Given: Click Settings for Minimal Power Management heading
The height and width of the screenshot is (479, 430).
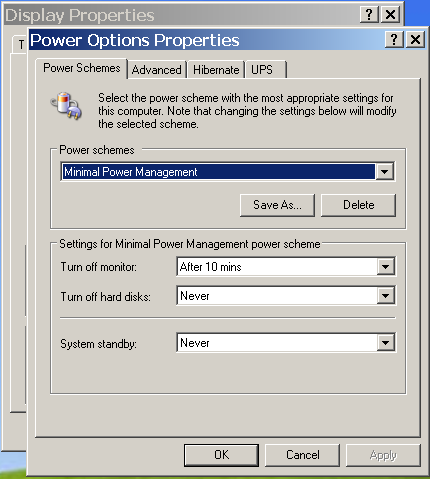Looking at the screenshot, I should (190, 244).
